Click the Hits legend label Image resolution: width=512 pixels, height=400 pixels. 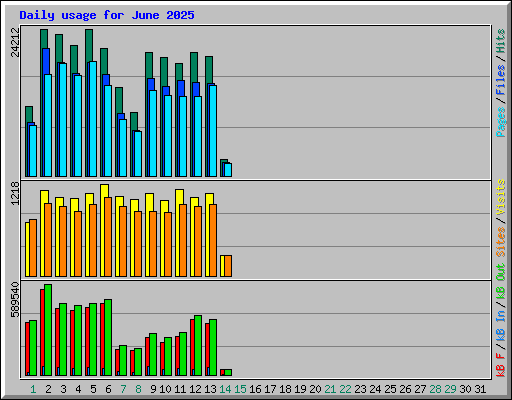(500, 41)
